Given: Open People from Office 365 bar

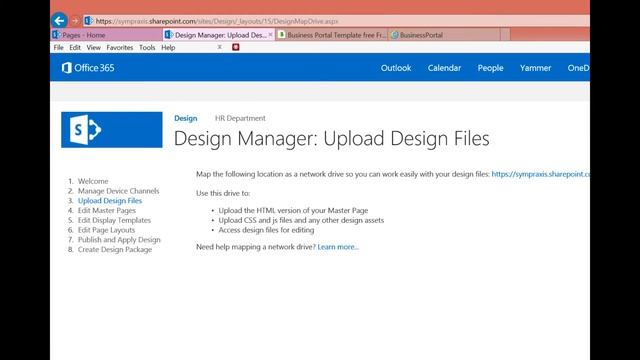Looking at the screenshot, I should [x=490, y=68].
